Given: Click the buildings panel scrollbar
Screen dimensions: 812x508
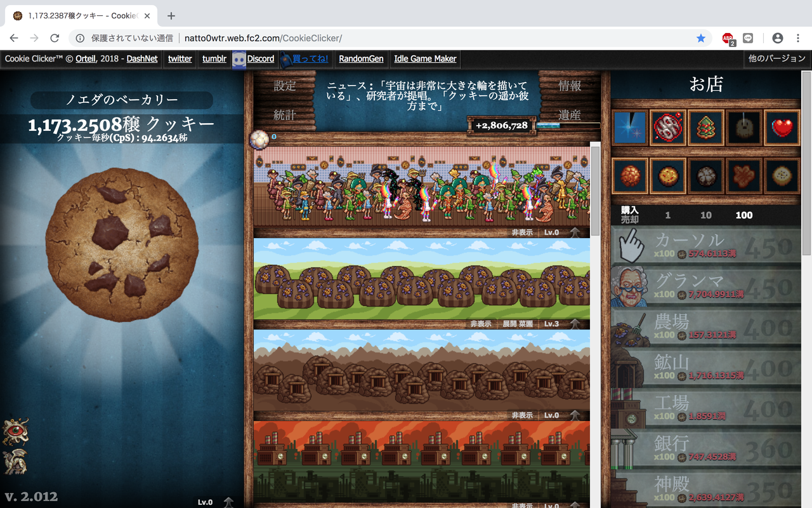Looking at the screenshot, I should [595, 190].
